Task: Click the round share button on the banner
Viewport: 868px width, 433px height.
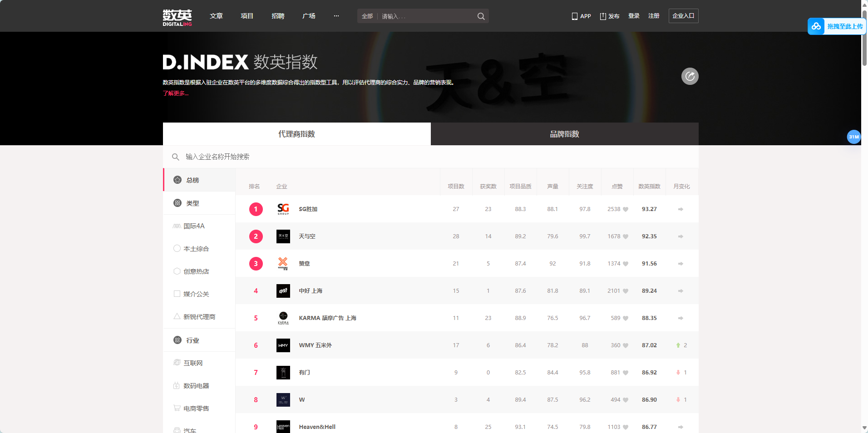Action: (x=690, y=76)
